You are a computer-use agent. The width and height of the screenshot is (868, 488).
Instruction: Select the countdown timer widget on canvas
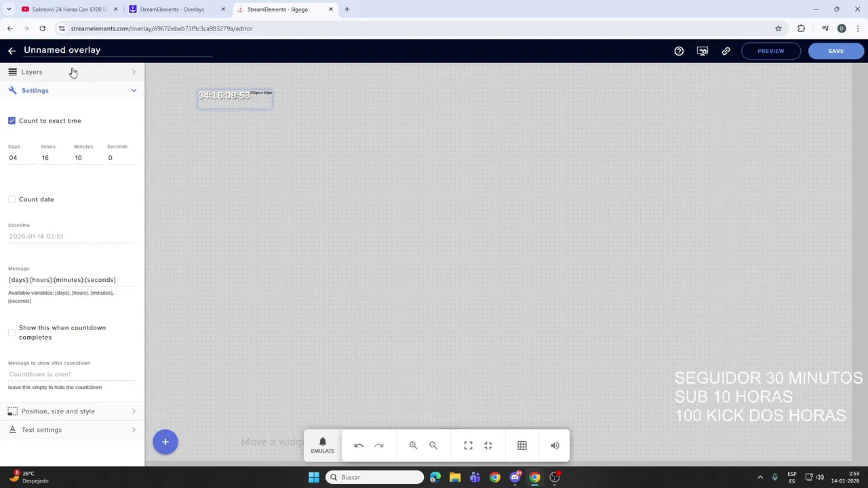[235, 98]
